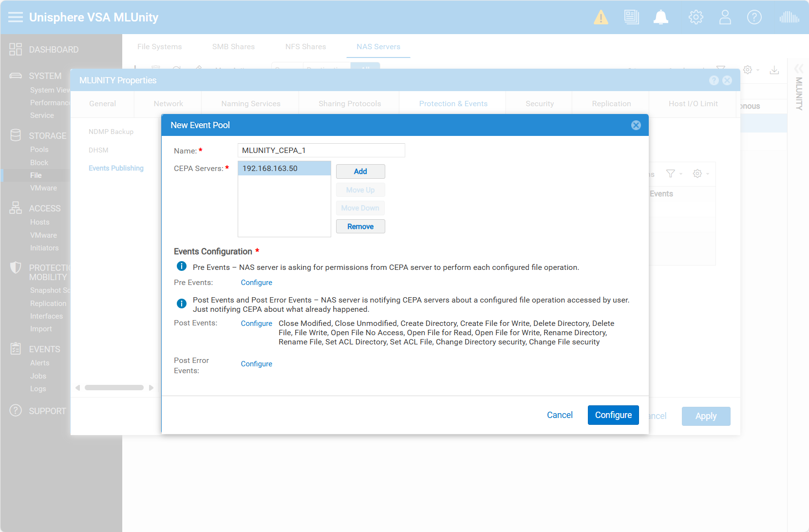Open the jobs list icon in header

(631, 18)
